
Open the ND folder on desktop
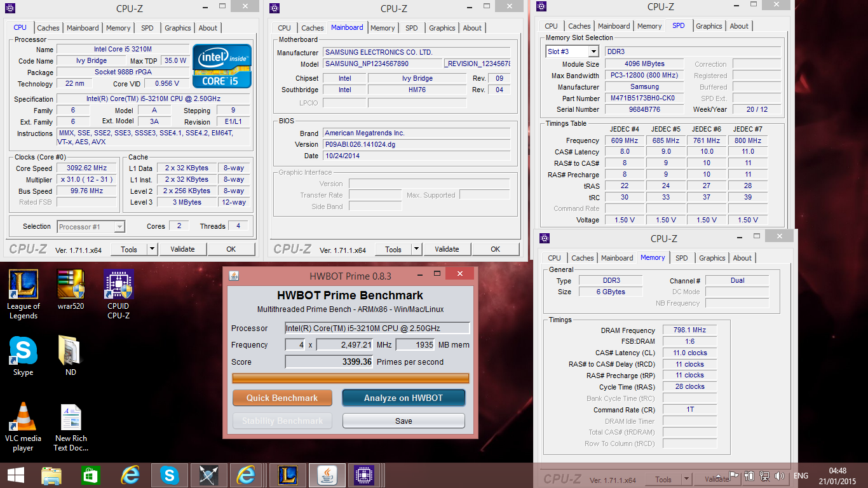pos(71,357)
